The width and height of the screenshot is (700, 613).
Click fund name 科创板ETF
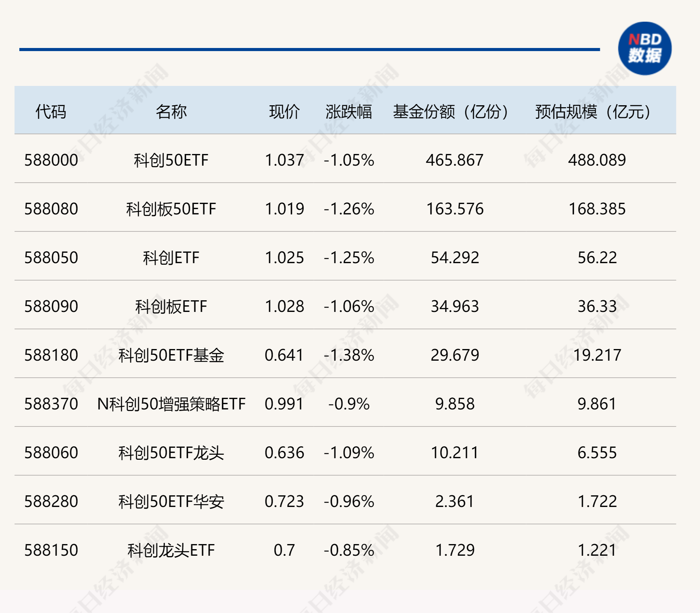tap(171, 306)
